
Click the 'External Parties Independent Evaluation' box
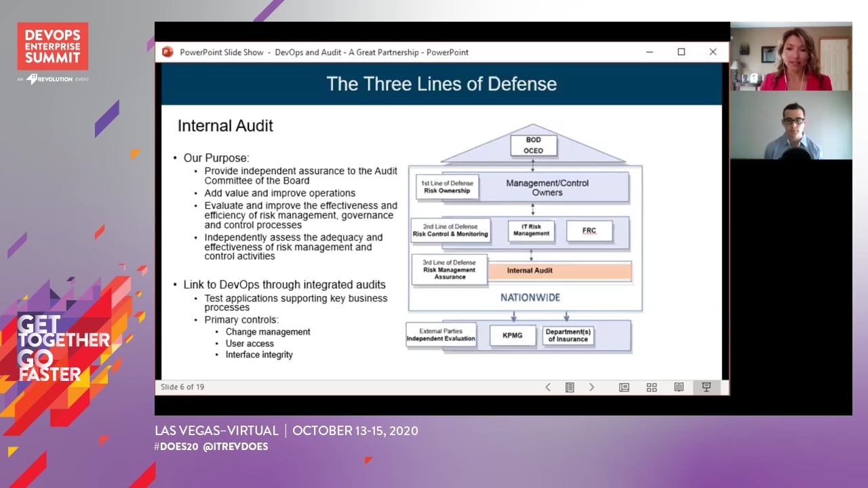441,335
